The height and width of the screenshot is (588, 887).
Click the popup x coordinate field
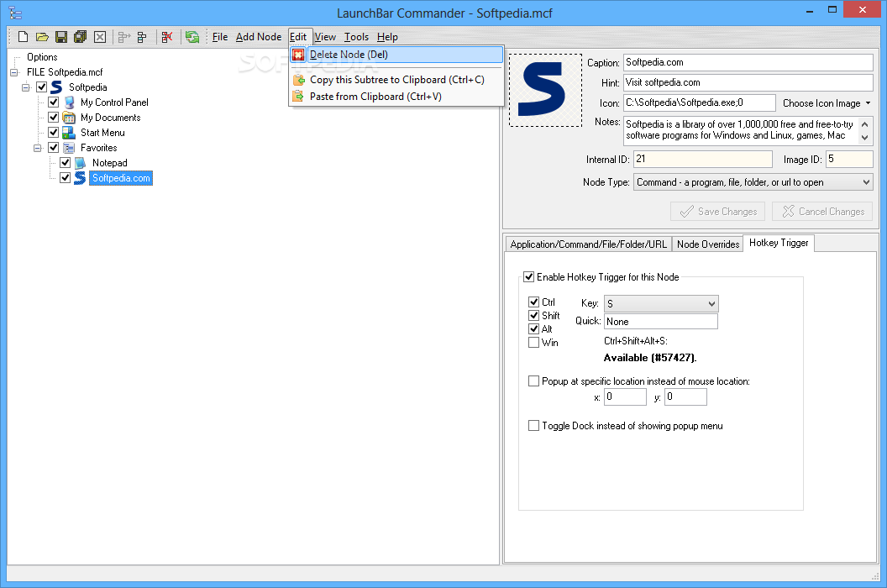click(x=625, y=396)
